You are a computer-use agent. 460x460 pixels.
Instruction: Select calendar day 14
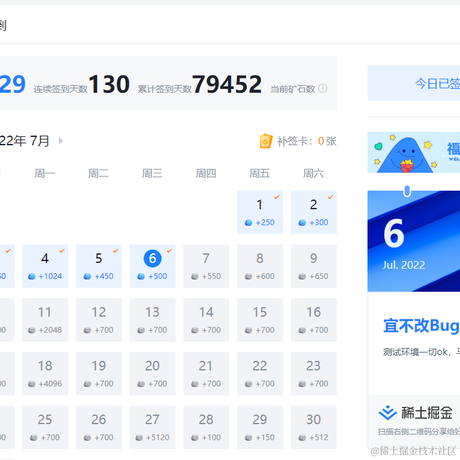[206, 320]
